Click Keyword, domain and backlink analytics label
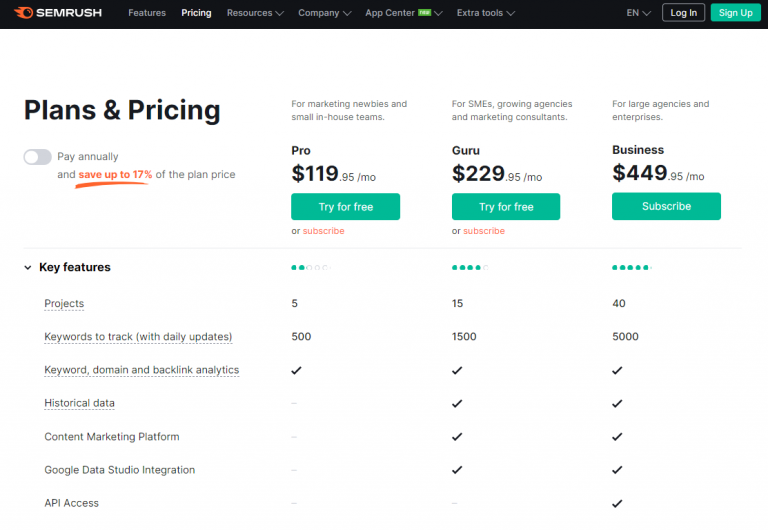Viewport: 768px width, 530px height. point(142,370)
